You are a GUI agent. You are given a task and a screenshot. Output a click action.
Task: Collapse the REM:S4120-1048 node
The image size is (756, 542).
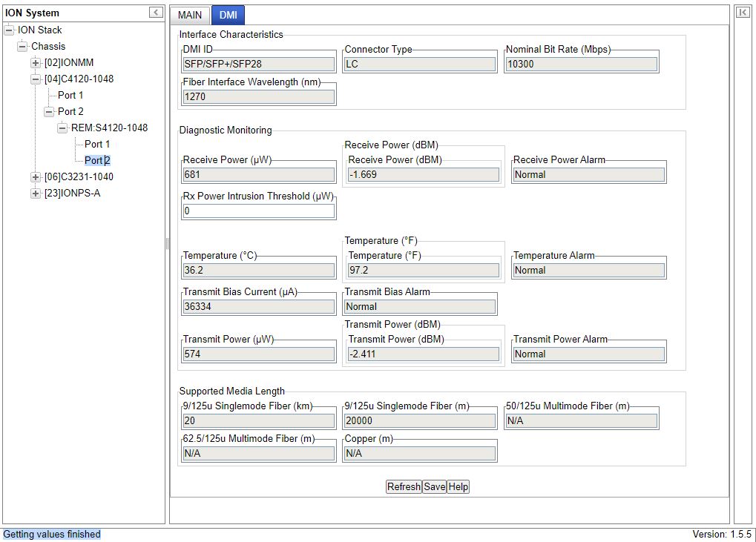[62, 128]
